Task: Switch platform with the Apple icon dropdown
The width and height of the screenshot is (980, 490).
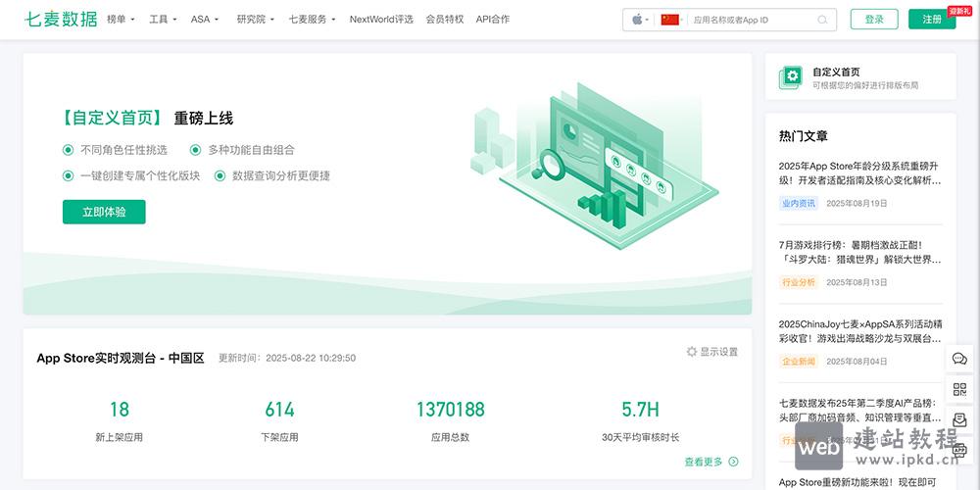Action: point(639,20)
